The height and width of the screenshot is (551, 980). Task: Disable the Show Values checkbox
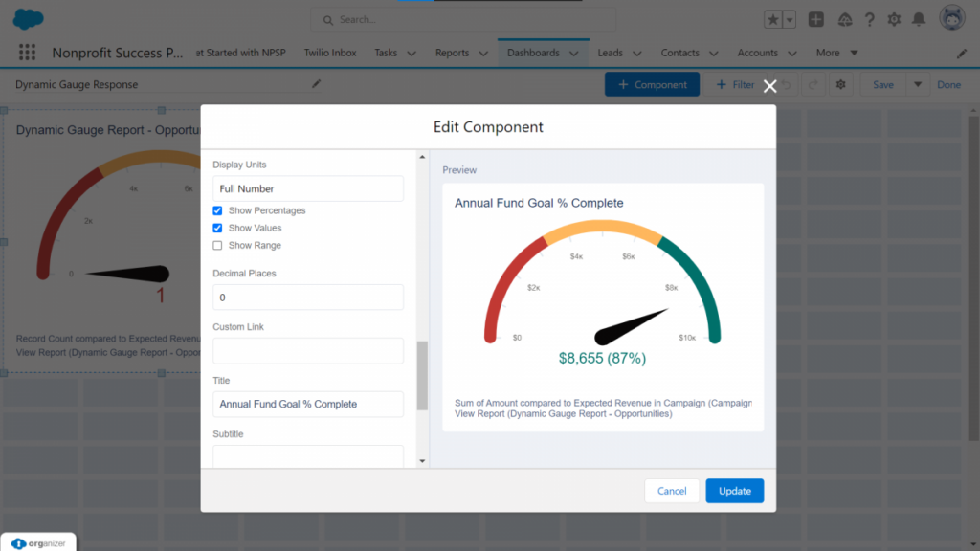(x=217, y=228)
